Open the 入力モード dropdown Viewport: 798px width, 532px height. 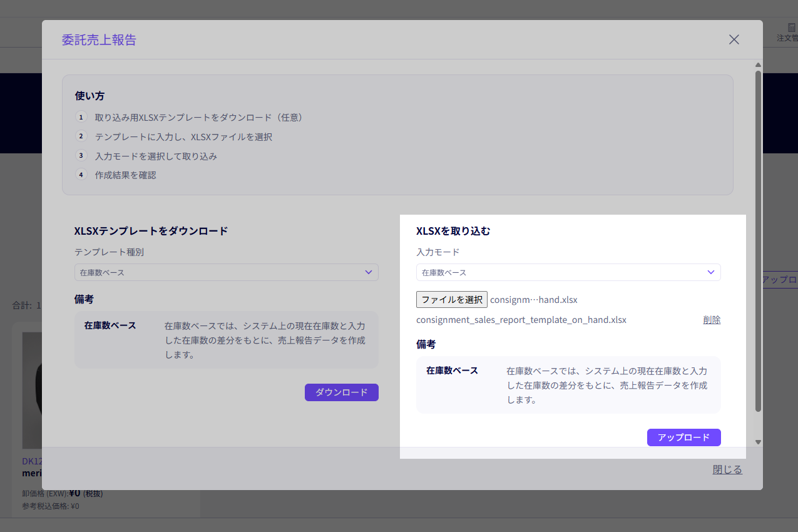coord(568,272)
